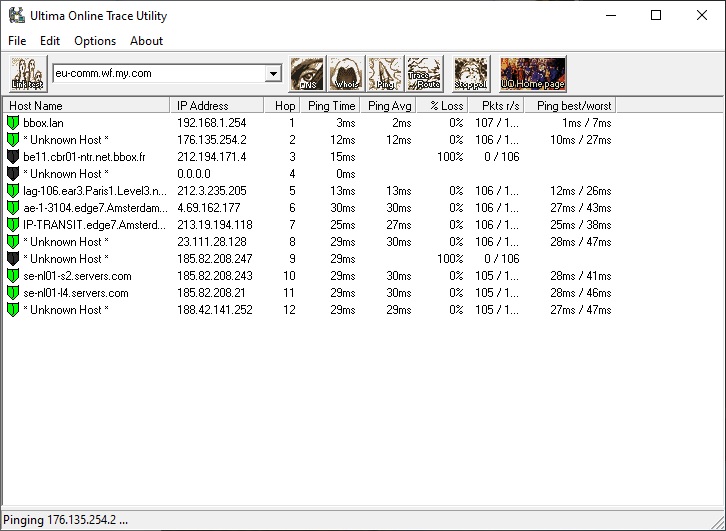Viewport: 726px width, 531px height.
Task: Click the shield icon for hop 12 row
Action: click(x=13, y=310)
